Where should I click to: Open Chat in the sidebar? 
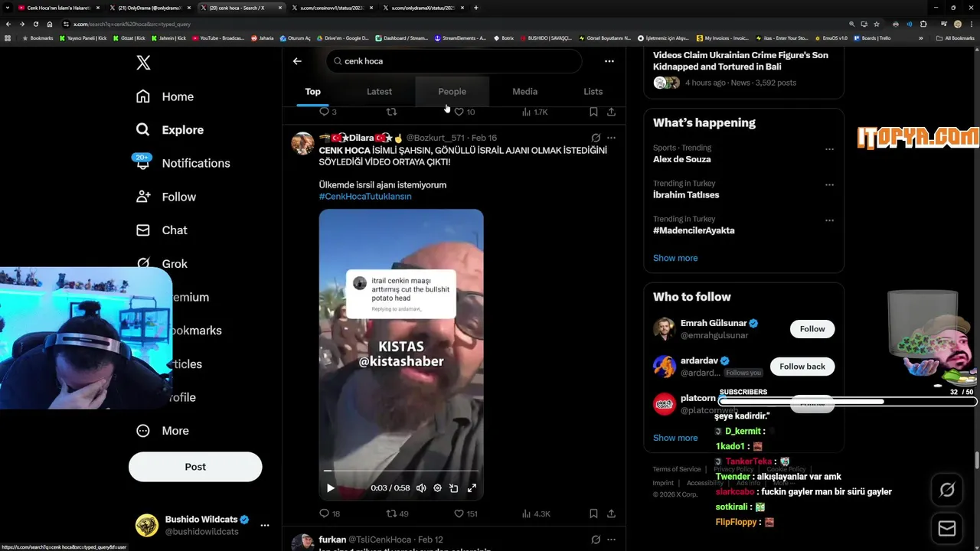(162, 230)
